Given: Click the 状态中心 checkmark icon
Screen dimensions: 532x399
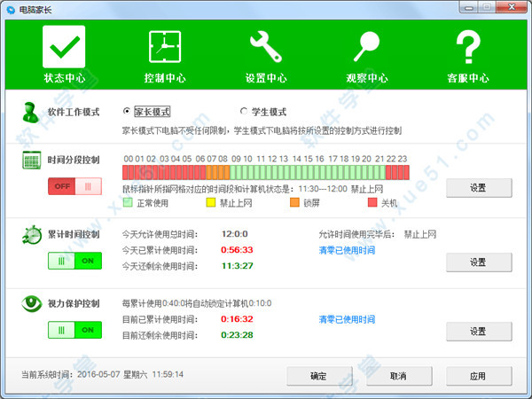Looking at the screenshot, I should coord(64,46).
